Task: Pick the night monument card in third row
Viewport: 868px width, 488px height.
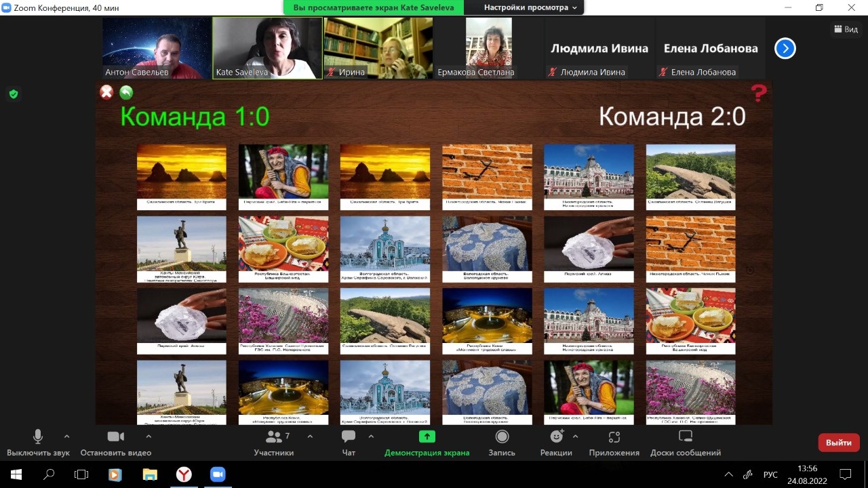Action: tap(487, 321)
